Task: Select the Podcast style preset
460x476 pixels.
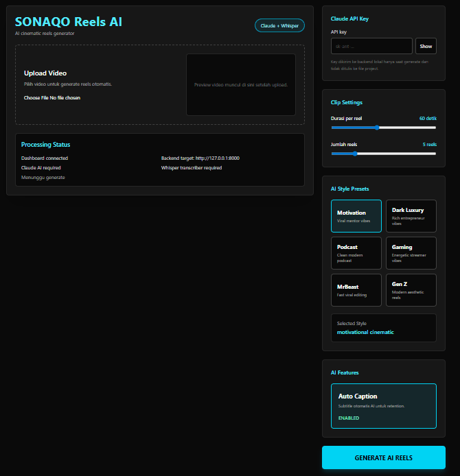Action: (356, 253)
